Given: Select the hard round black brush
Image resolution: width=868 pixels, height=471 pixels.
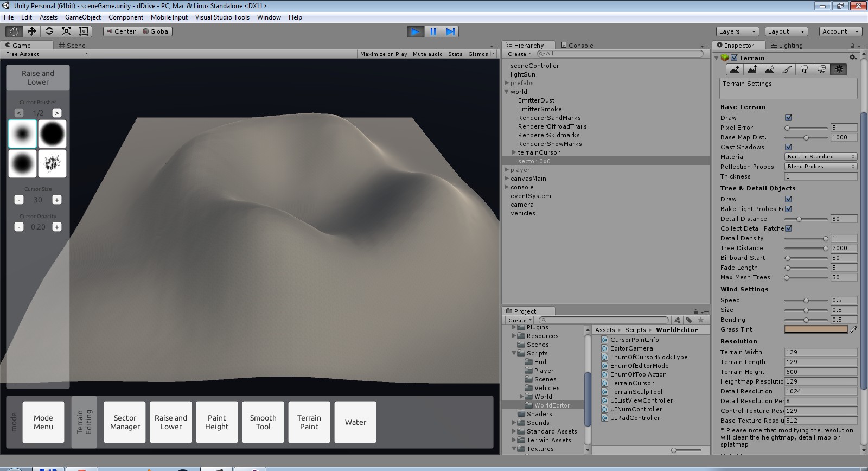Looking at the screenshot, I should (x=53, y=134).
